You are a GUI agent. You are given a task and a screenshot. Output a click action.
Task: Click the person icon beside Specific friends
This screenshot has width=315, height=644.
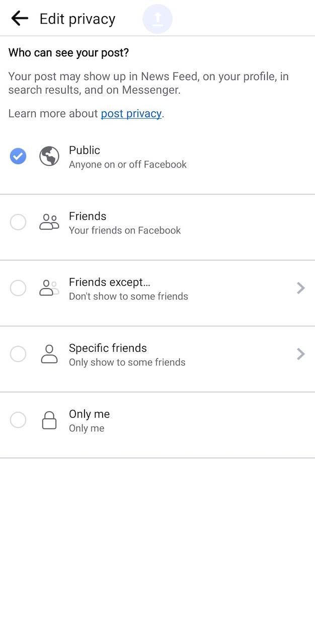coord(49,354)
